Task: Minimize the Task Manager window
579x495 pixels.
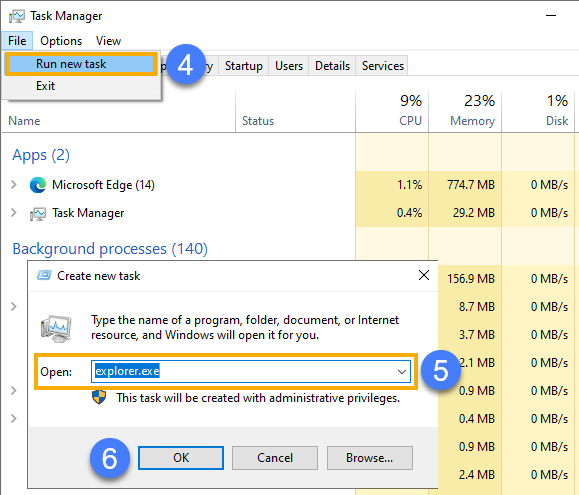Action: pyautogui.click(x=551, y=16)
